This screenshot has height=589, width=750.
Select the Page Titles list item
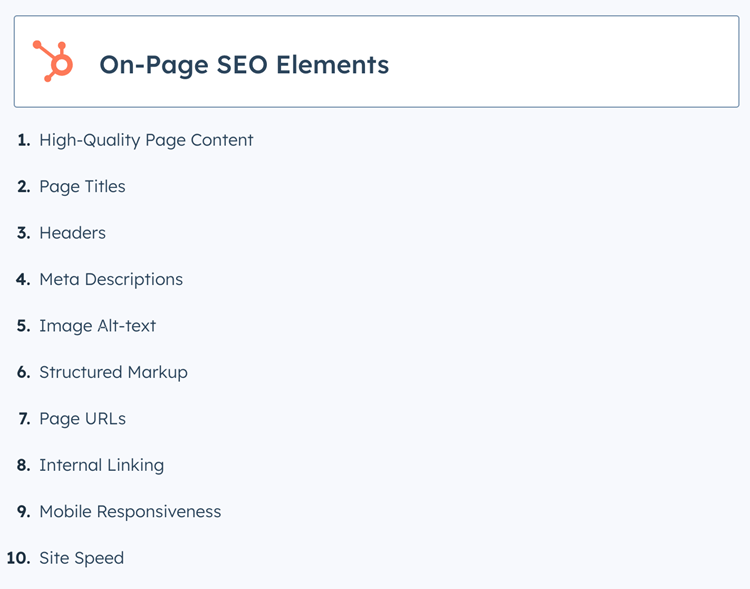click(82, 187)
